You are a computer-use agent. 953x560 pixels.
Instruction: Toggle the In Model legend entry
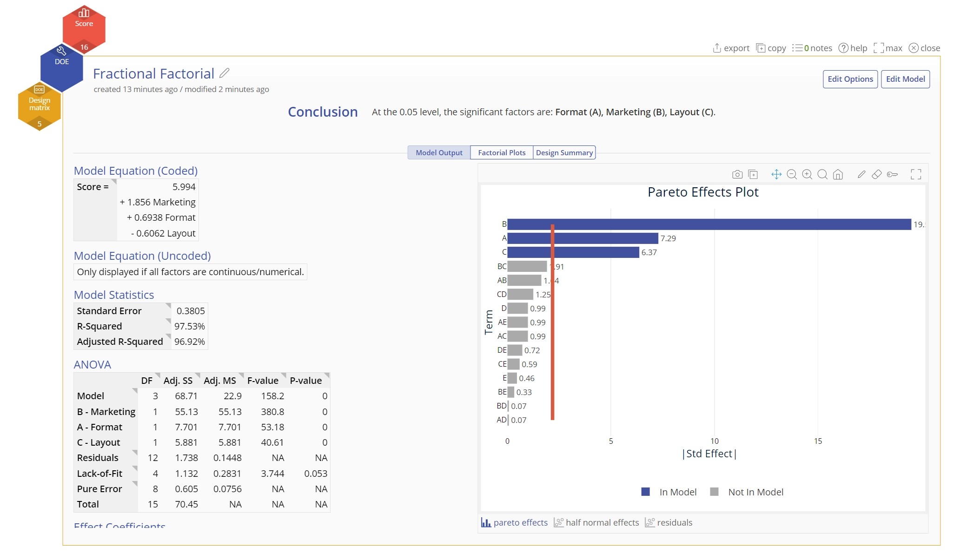click(x=668, y=492)
